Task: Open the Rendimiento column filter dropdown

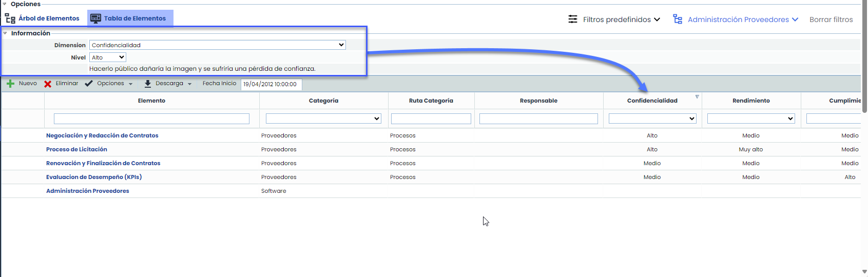Action: coord(751,118)
